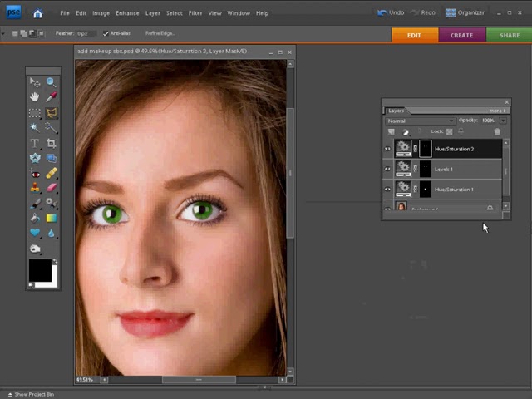
Task: Open the Normal blend mode dropdown
Action: coord(420,121)
